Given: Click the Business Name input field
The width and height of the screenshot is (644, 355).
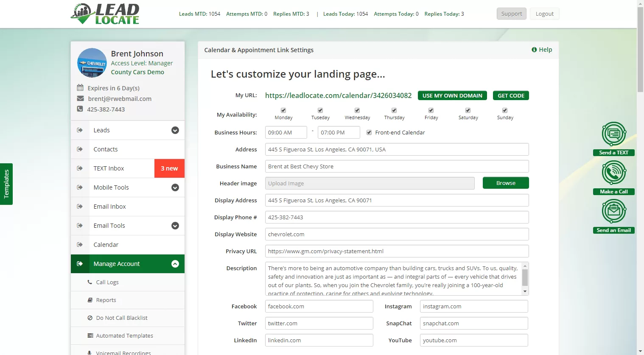Looking at the screenshot, I should coord(397,166).
